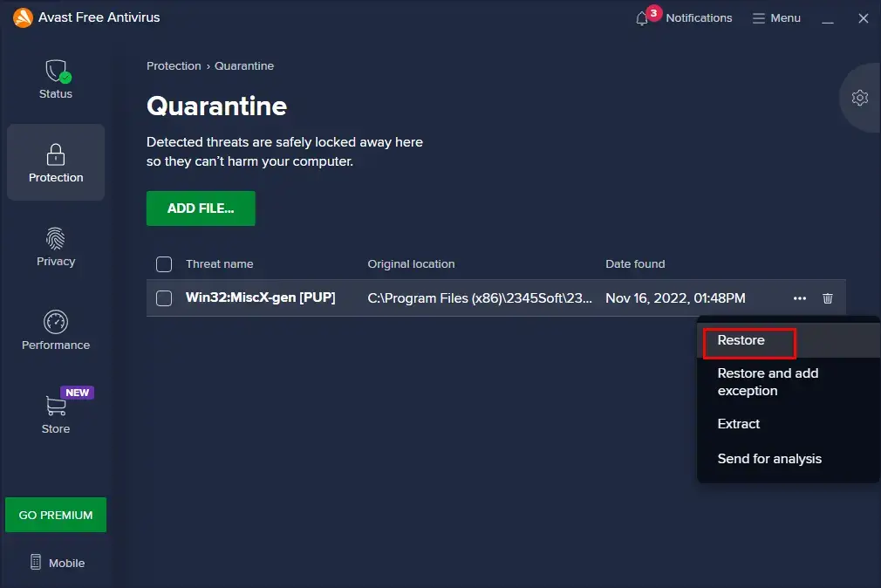Viewport: 881px width, 588px height.
Task: Open the hamburger Menu
Action: pos(776,18)
